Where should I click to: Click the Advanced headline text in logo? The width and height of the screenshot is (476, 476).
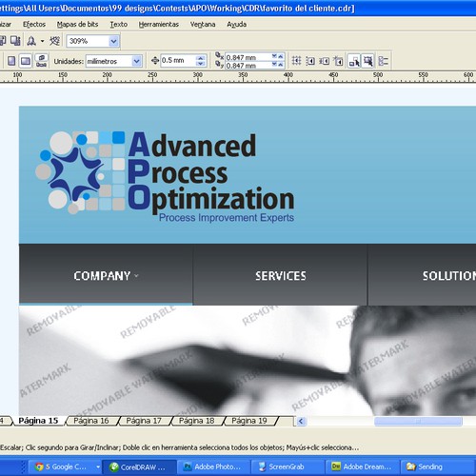(192, 145)
